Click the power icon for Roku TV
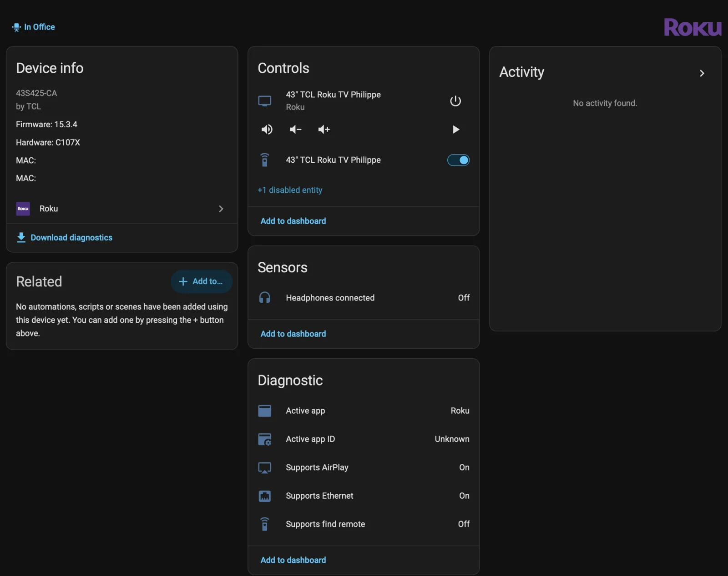 coord(455,101)
